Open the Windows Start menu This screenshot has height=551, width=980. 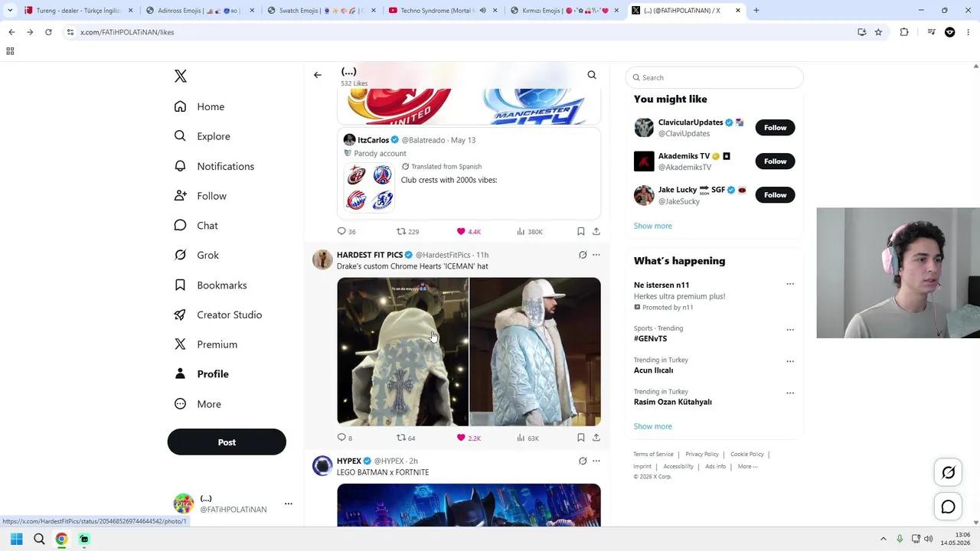pos(16,539)
